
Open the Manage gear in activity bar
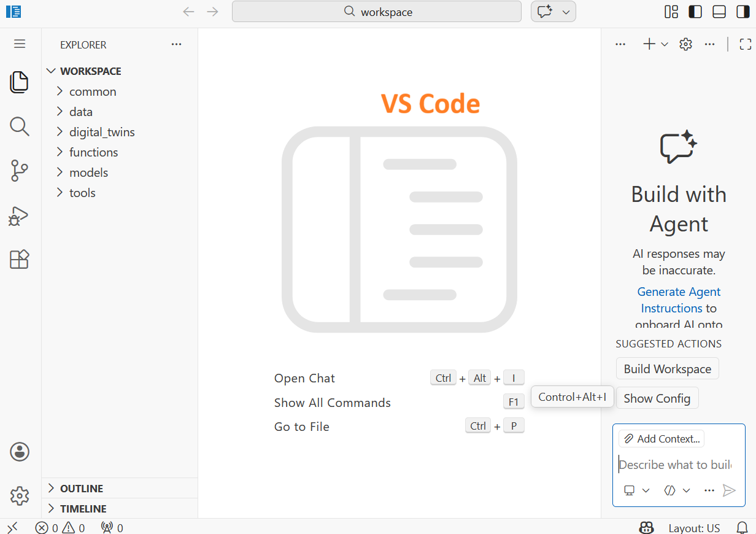click(x=20, y=495)
